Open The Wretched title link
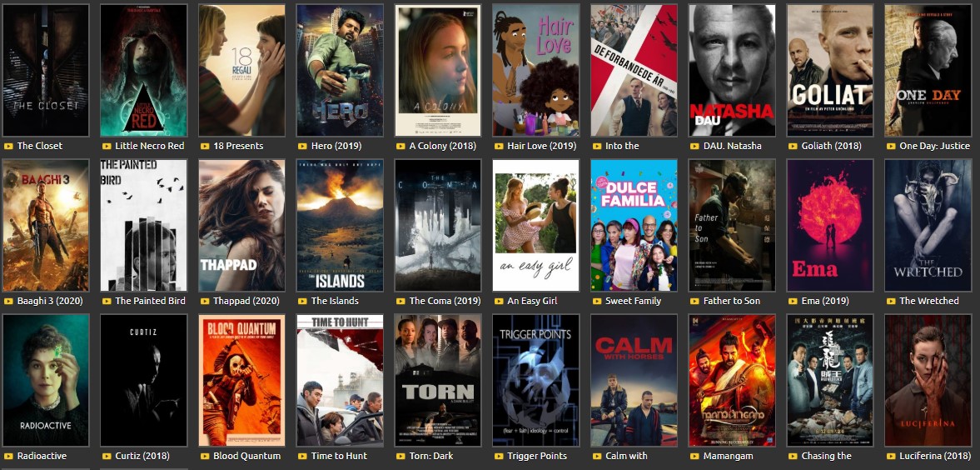 (x=928, y=301)
